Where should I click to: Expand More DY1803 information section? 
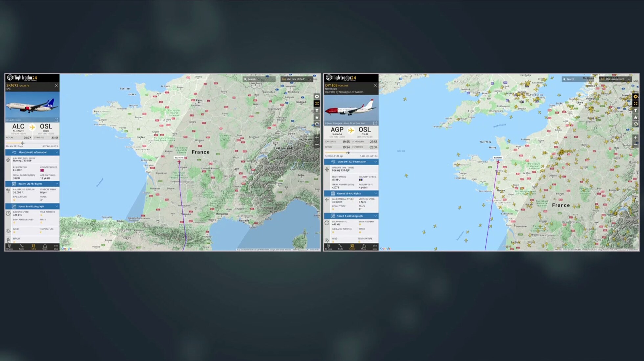pos(351,162)
